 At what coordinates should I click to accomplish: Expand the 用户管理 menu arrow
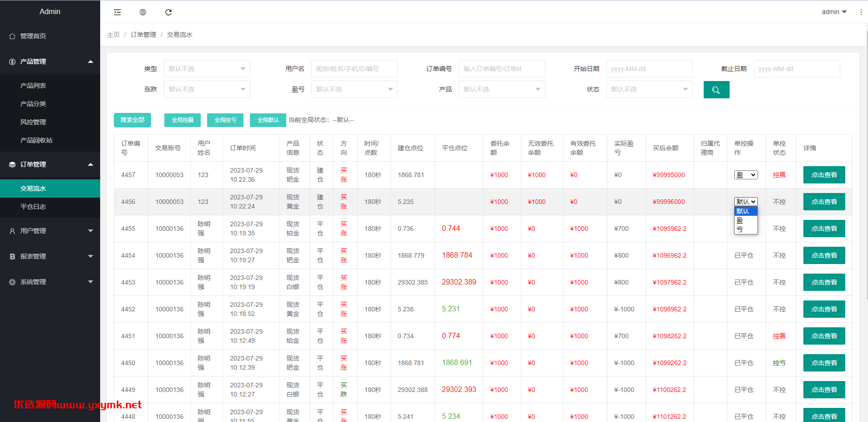[91, 231]
